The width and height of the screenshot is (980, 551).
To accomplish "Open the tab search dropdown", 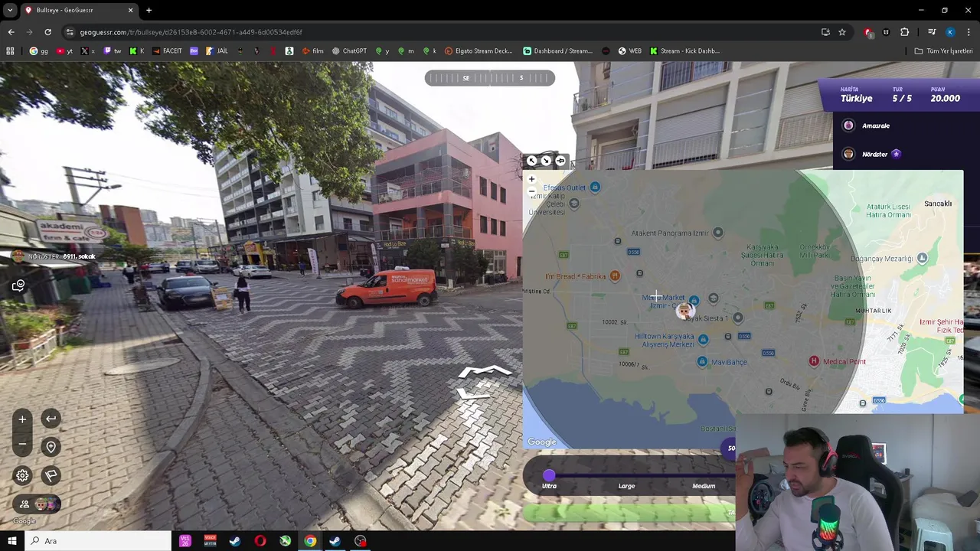I will pos(10,10).
